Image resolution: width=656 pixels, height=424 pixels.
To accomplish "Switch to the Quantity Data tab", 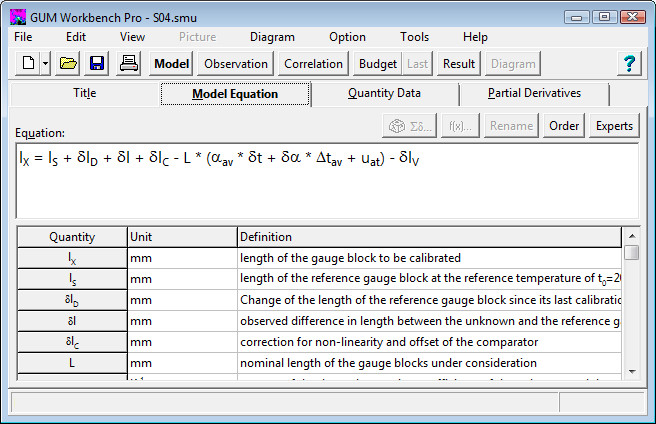I will tap(384, 94).
